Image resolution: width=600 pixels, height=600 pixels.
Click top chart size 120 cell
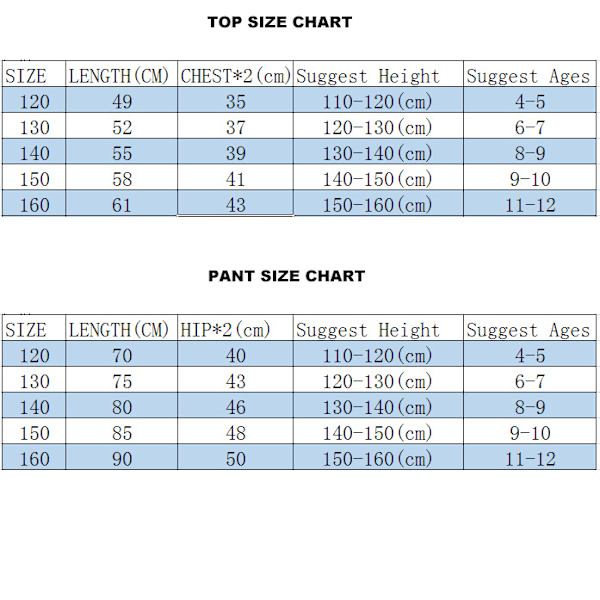click(34, 99)
